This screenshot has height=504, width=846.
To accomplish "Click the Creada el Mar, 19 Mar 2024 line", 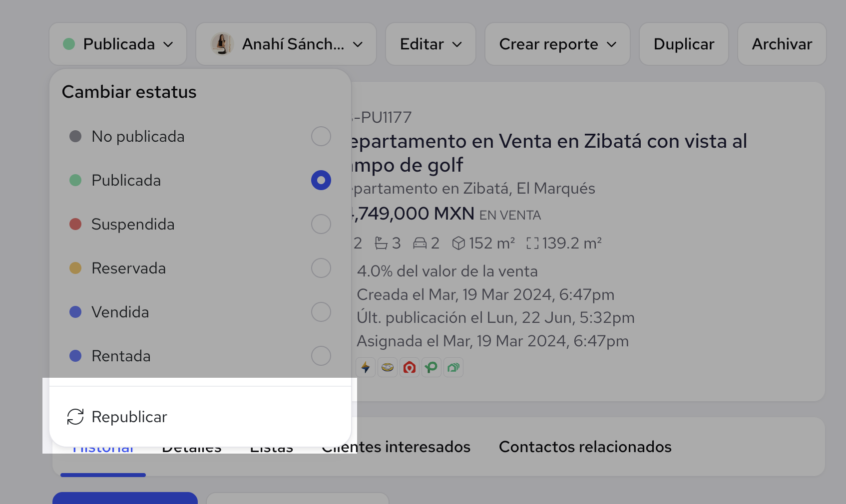I will point(485,294).
